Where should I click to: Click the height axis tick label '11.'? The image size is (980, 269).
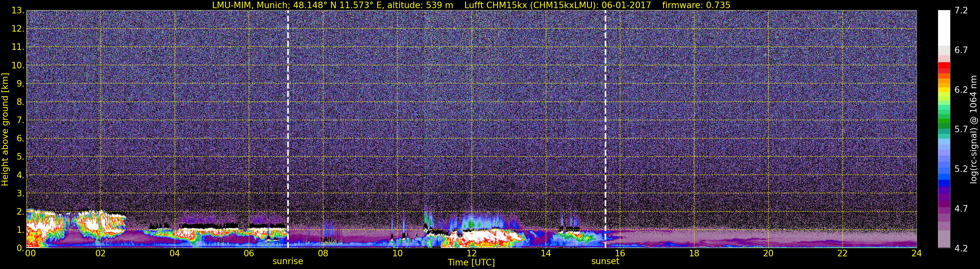18,47
